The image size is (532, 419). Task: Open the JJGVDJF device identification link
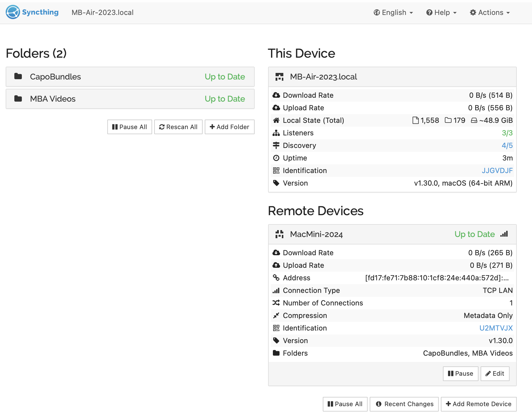(497, 171)
